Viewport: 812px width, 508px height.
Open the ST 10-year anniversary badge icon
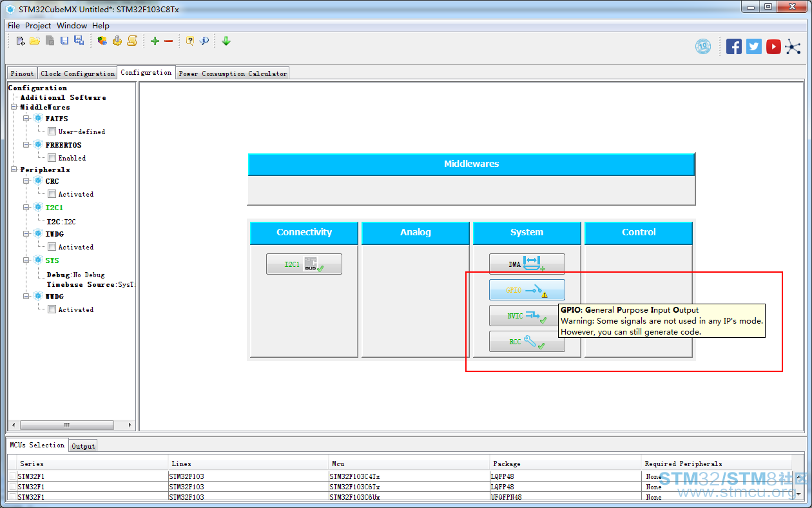coord(703,46)
